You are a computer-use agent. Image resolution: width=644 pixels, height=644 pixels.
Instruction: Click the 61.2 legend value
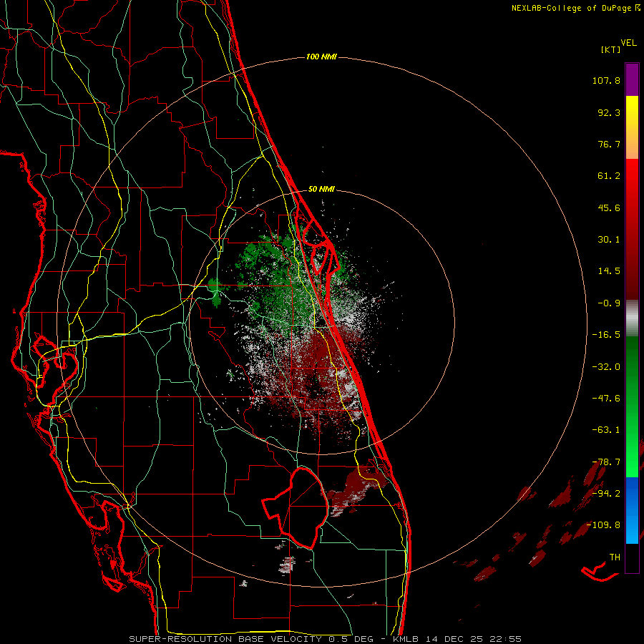609,176
